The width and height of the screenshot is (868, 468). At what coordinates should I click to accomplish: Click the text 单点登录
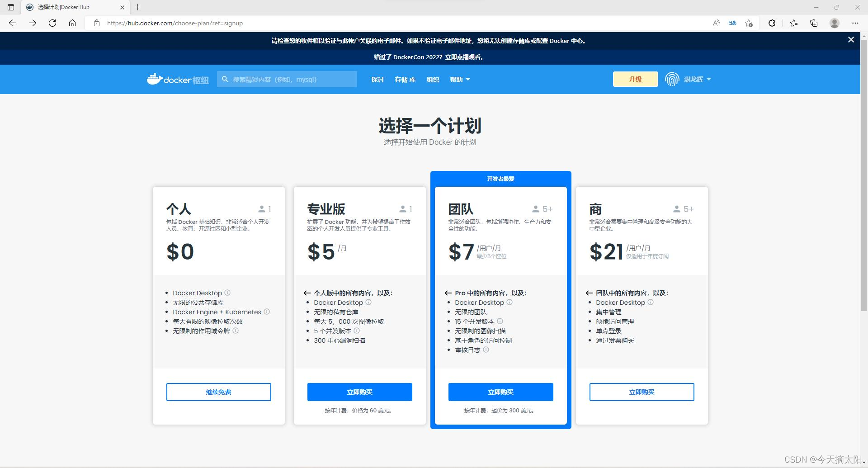pyautogui.click(x=609, y=331)
